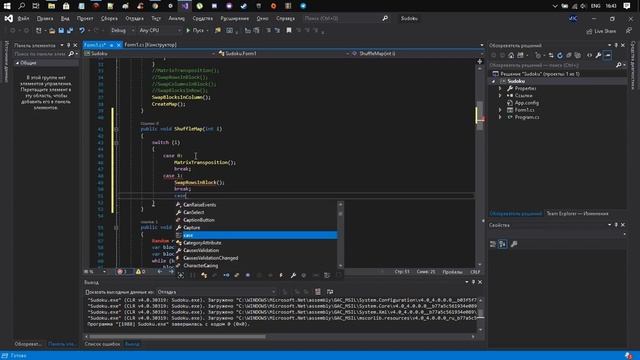Refresh the Solution Explorer
Image resolution: width=640 pixels, height=360 pixels.
[x=560, y=55]
